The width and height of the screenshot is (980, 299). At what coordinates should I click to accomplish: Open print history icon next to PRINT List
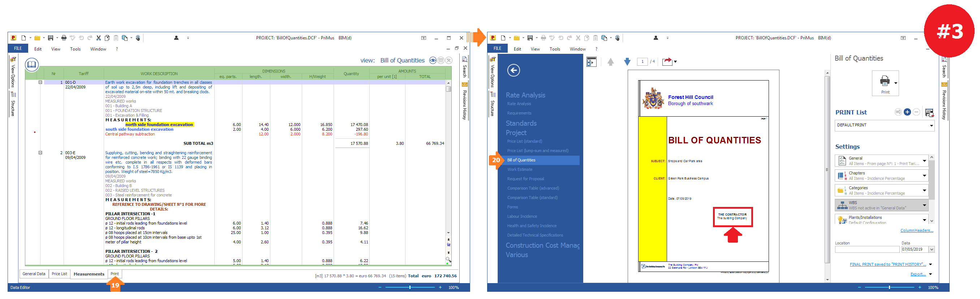click(x=929, y=113)
